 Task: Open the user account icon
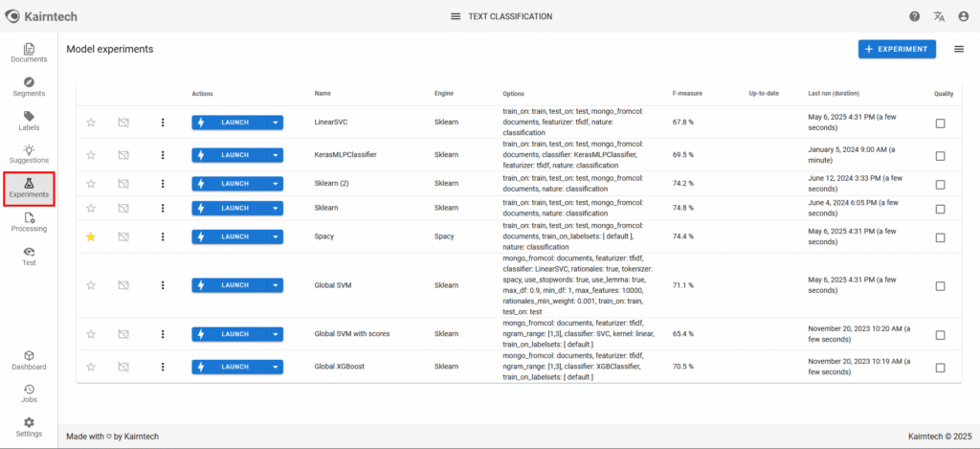963,16
